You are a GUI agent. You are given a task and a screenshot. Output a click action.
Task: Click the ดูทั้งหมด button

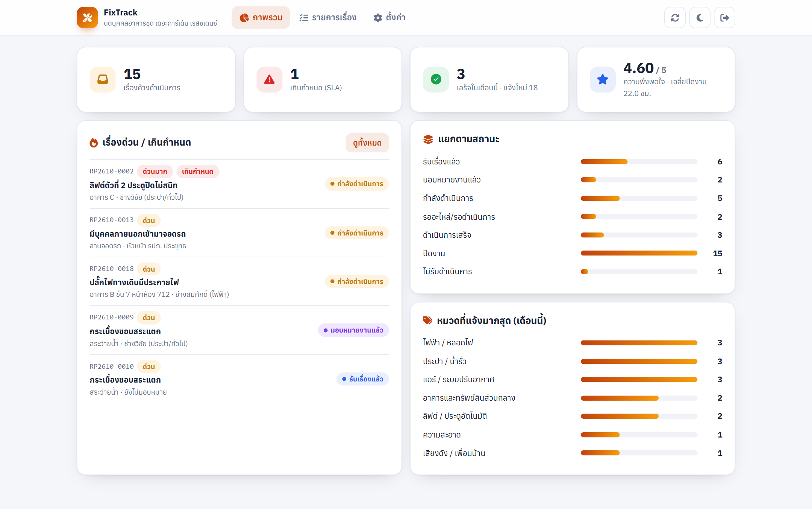click(367, 143)
